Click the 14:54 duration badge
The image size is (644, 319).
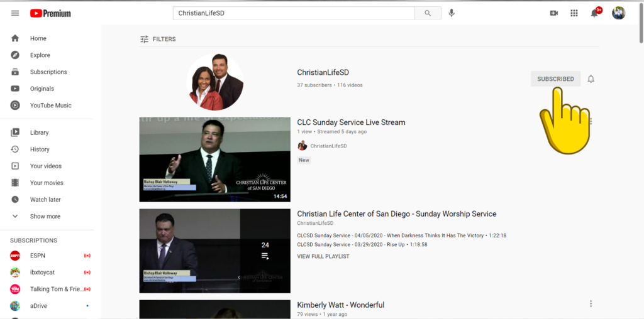[x=280, y=197]
